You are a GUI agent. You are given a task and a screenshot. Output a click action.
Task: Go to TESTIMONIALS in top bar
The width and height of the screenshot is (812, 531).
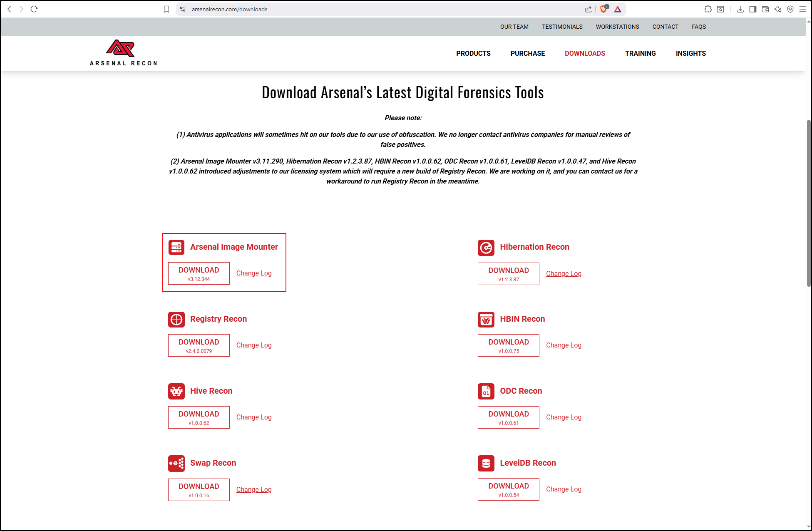click(x=562, y=27)
